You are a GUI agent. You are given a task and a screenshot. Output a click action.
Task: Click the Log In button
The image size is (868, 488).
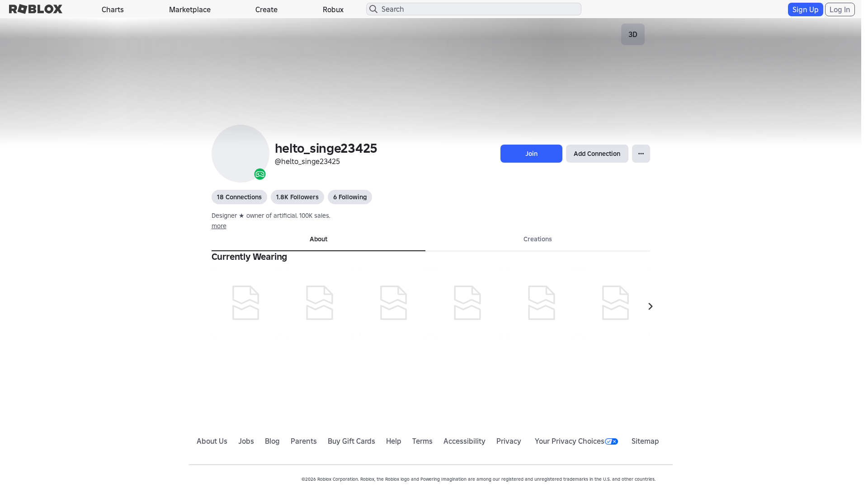point(840,9)
